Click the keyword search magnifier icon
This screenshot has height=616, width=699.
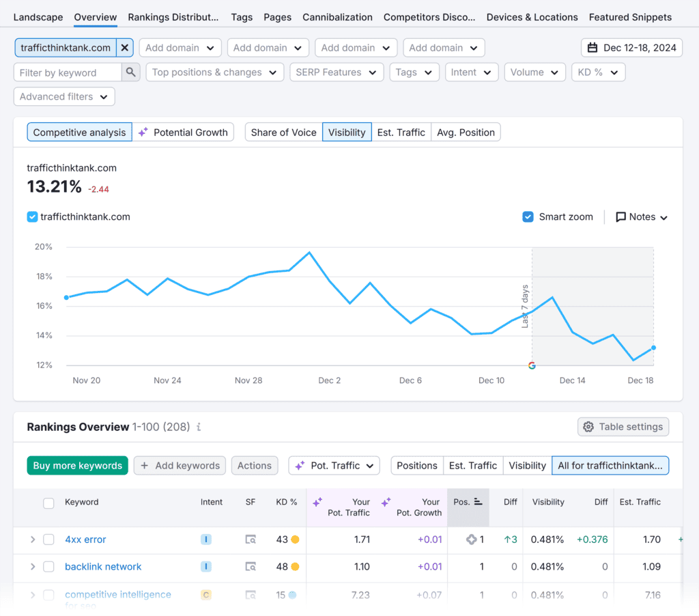(x=130, y=72)
